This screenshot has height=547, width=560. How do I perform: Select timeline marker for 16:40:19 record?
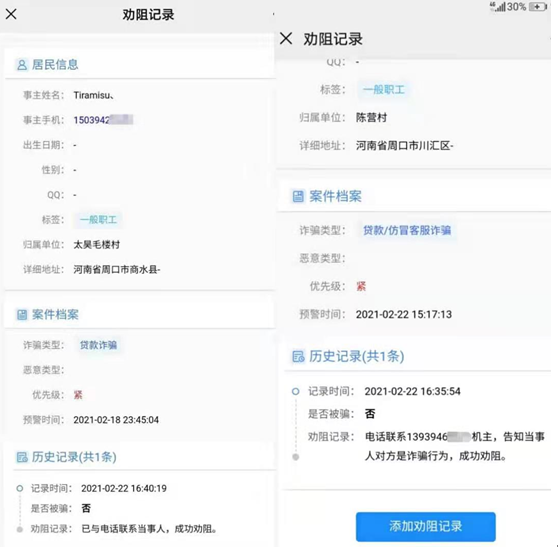pyautogui.click(x=20, y=488)
